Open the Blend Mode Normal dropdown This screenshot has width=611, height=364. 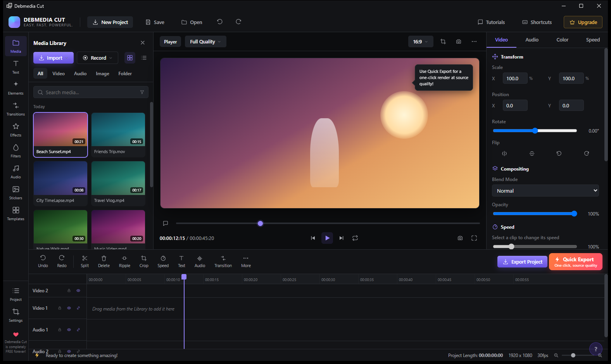tap(545, 191)
